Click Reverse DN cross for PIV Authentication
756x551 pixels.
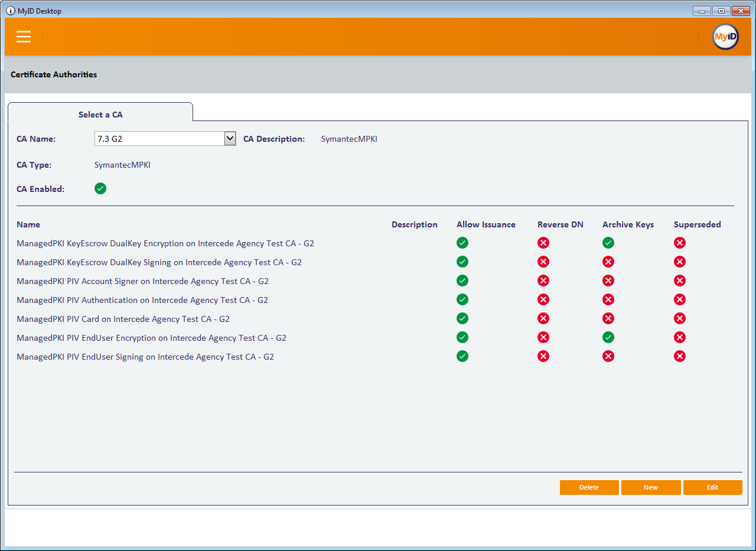point(543,299)
